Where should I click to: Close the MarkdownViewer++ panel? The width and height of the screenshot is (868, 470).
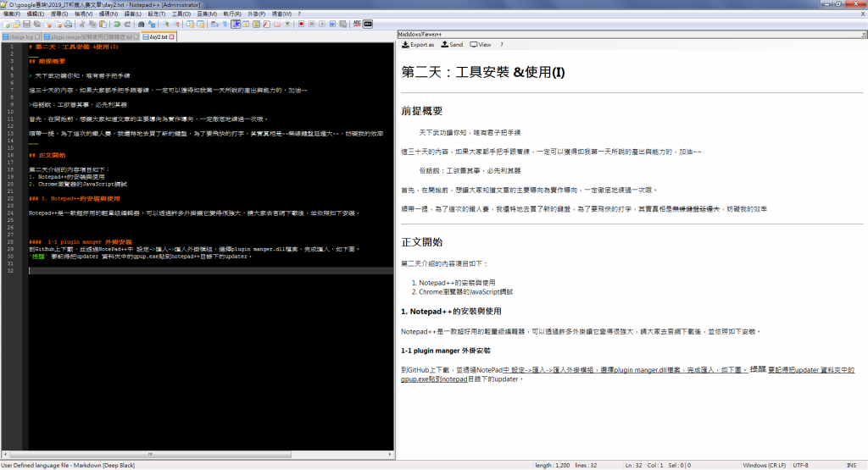(x=864, y=34)
